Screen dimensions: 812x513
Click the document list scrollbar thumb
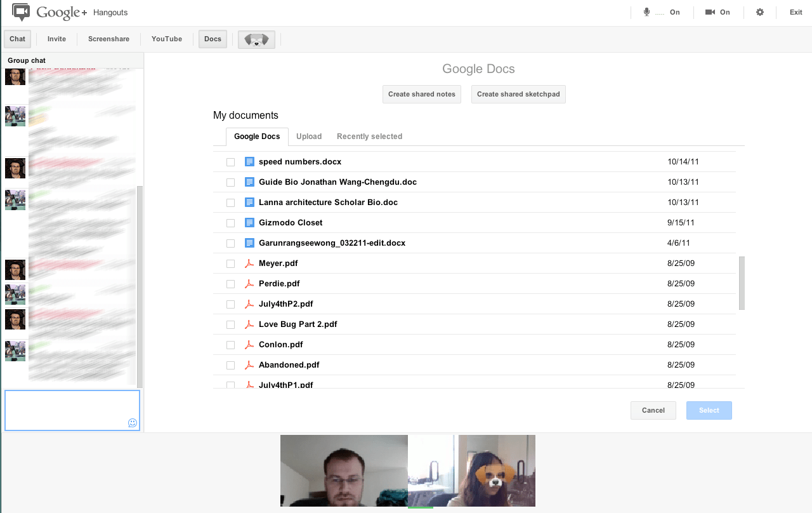pyautogui.click(x=742, y=283)
